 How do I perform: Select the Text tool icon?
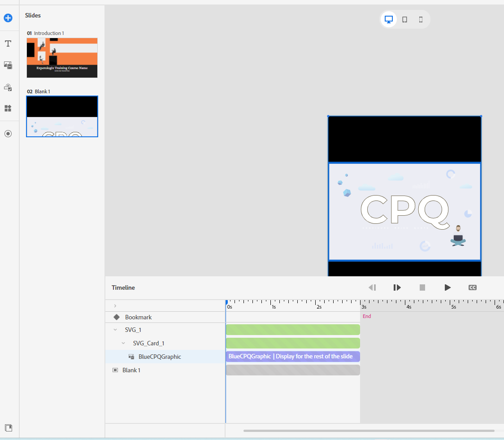point(8,44)
